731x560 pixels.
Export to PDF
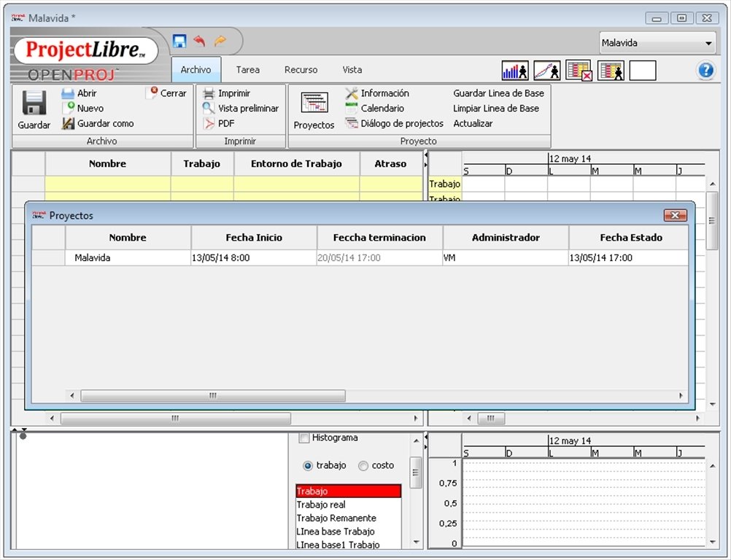point(219,123)
